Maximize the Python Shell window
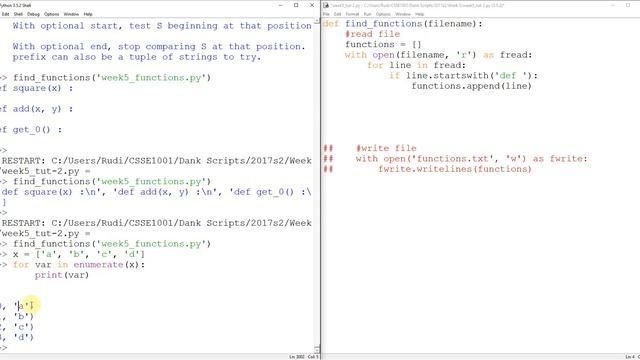Image resolution: width=640 pixels, height=360 pixels. 296,5
